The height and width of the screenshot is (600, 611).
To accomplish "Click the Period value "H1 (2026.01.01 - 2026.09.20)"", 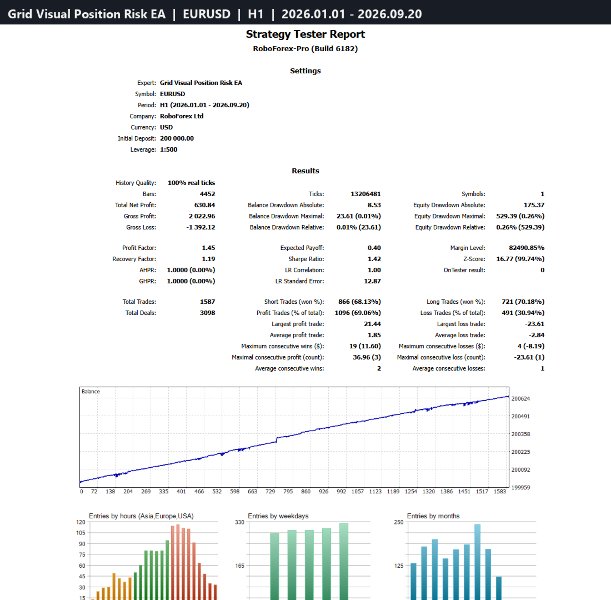I will (204, 105).
